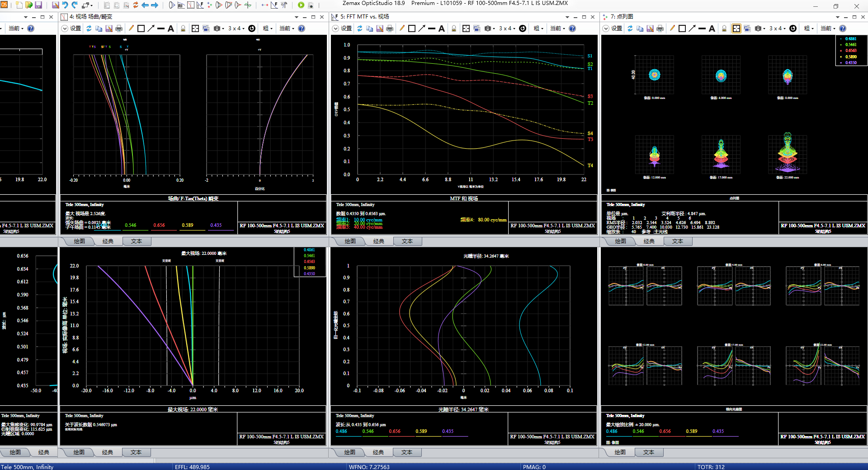
Task: Select pencil annotation tool in FFT MTF window
Action: point(402,28)
